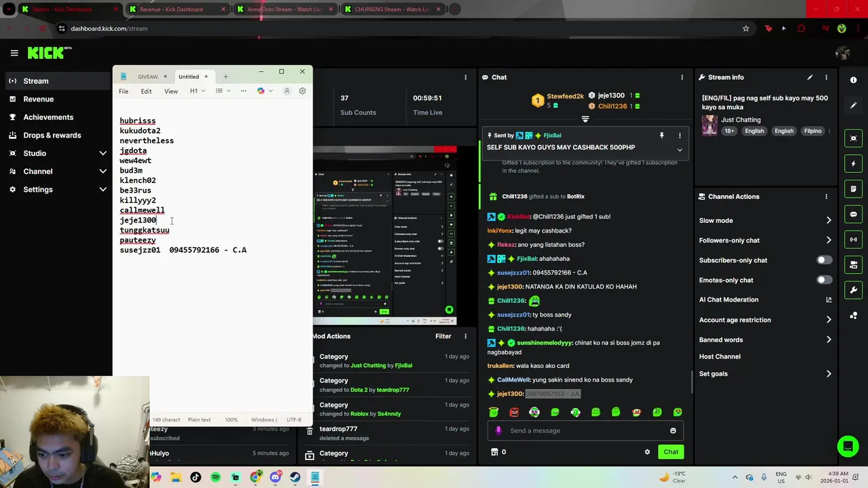The width and height of the screenshot is (868, 488).
Task: Open Notepad account profile icon
Action: tap(287, 91)
